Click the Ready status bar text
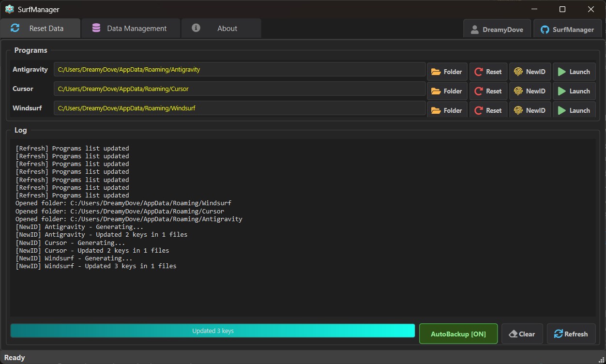Viewport: 606px width, 364px height. pyautogui.click(x=15, y=357)
